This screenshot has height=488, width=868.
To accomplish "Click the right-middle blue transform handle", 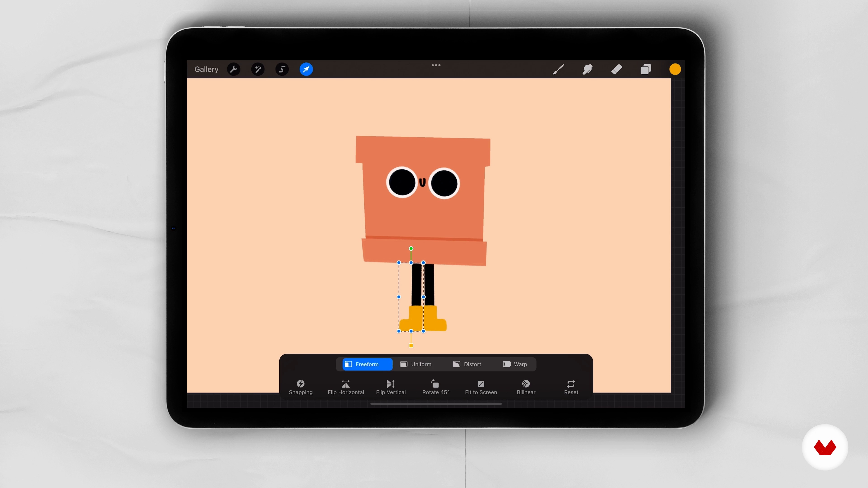I will pyautogui.click(x=424, y=297).
